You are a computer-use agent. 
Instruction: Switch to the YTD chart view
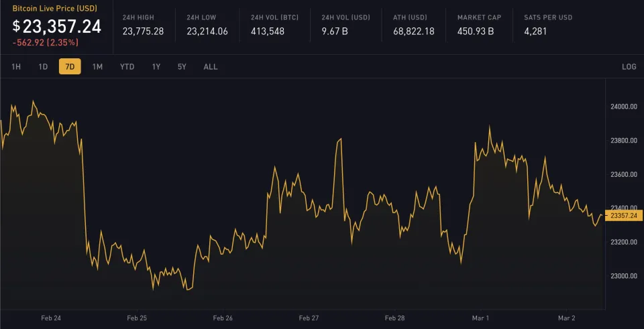[x=127, y=66]
